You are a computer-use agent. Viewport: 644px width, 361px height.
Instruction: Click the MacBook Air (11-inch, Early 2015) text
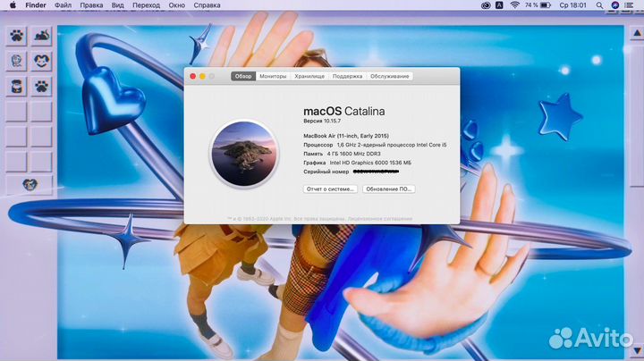pyautogui.click(x=346, y=136)
